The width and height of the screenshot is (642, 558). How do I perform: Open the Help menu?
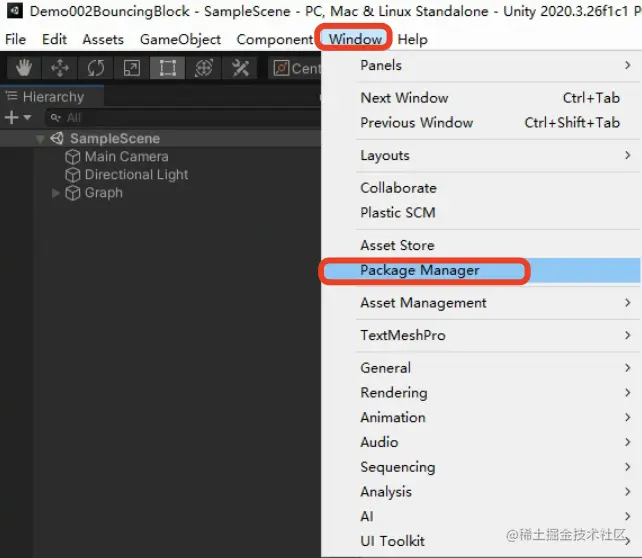[x=412, y=39]
